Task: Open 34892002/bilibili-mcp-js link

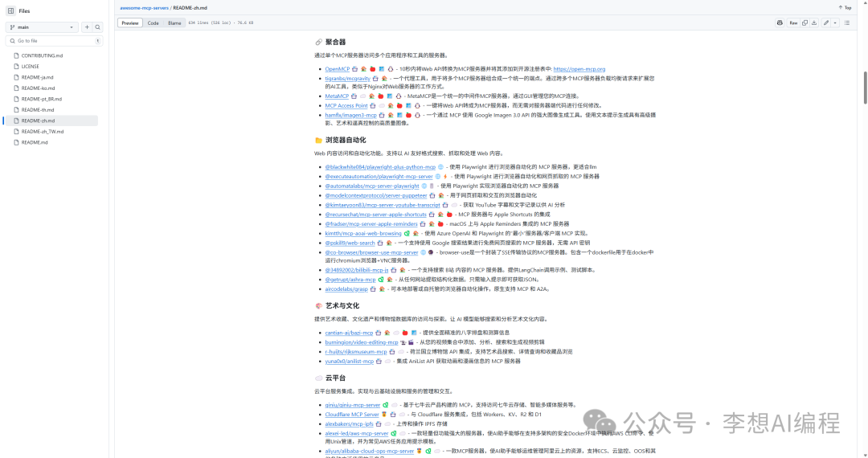Action: click(357, 270)
